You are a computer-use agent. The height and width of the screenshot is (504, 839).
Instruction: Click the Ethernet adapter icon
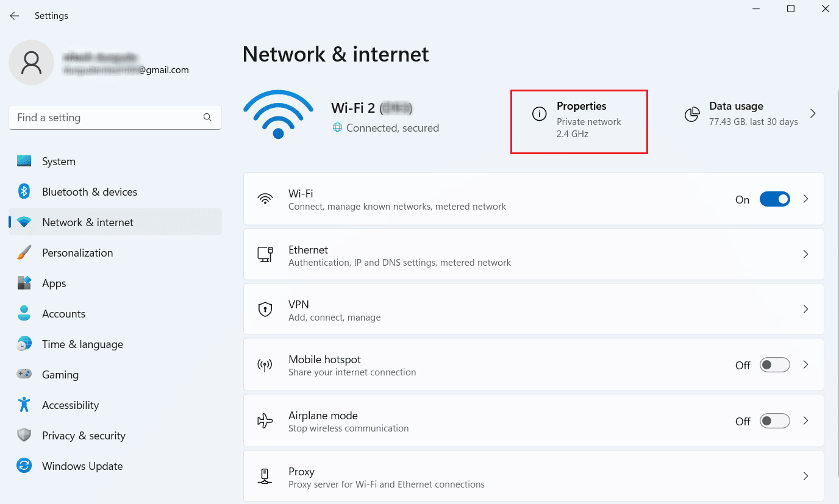265,254
